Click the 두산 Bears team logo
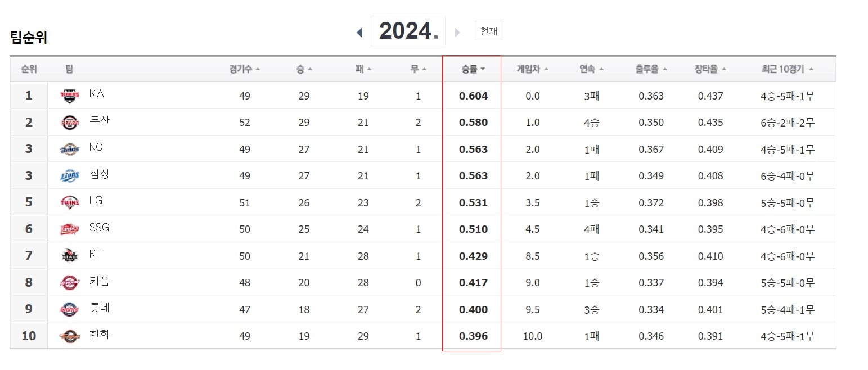Viewport: 868px width, 370px height. [x=70, y=123]
